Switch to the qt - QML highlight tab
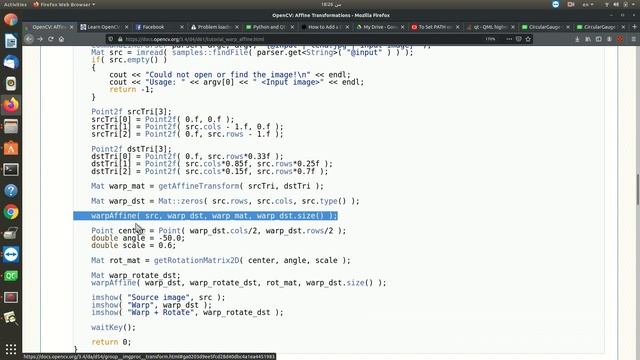 (x=490, y=27)
